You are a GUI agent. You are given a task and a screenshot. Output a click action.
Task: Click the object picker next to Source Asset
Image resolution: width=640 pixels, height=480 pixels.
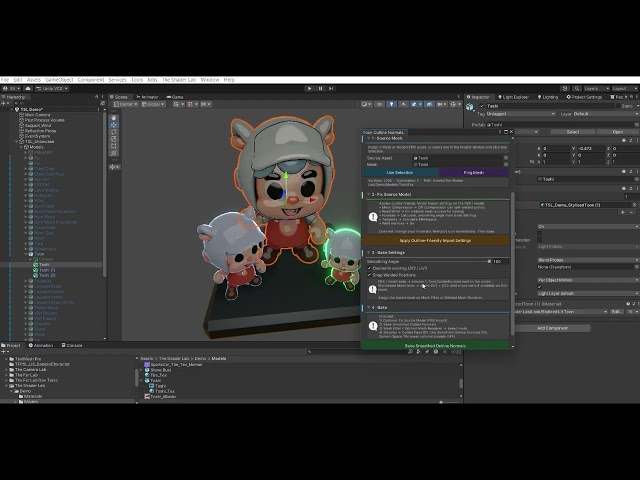506,158
